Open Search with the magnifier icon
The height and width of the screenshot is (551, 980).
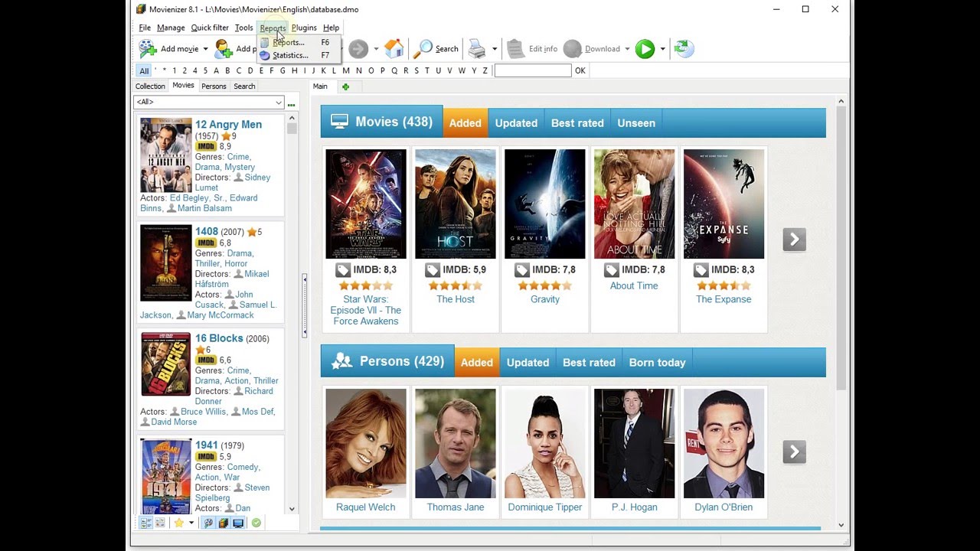pos(423,49)
